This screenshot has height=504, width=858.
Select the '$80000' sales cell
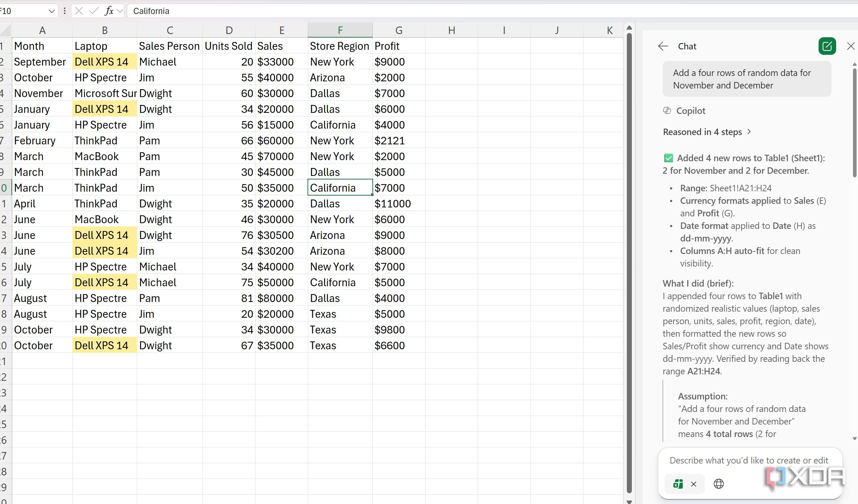281,298
